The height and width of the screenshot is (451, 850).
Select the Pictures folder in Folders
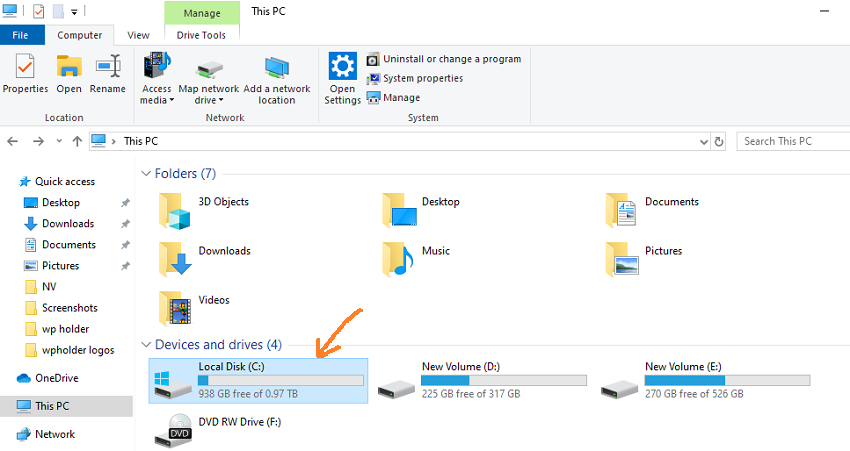644,260
